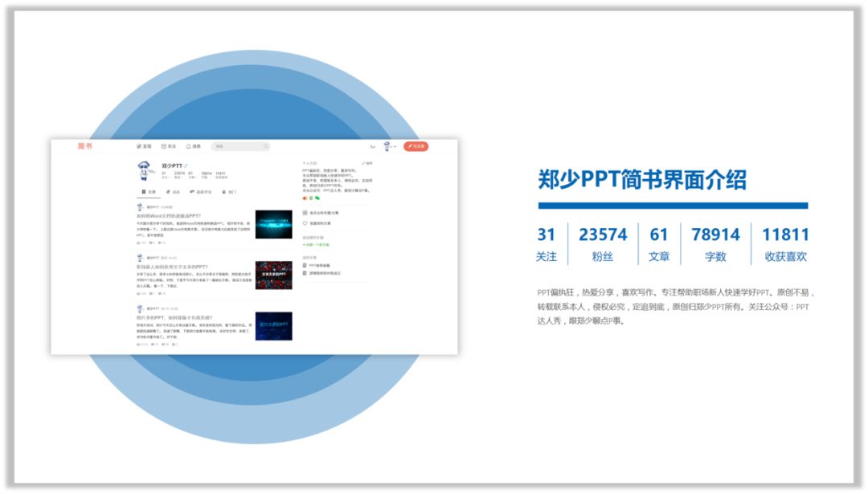Select the 文章 tab

pyautogui.click(x=149, y=192)
